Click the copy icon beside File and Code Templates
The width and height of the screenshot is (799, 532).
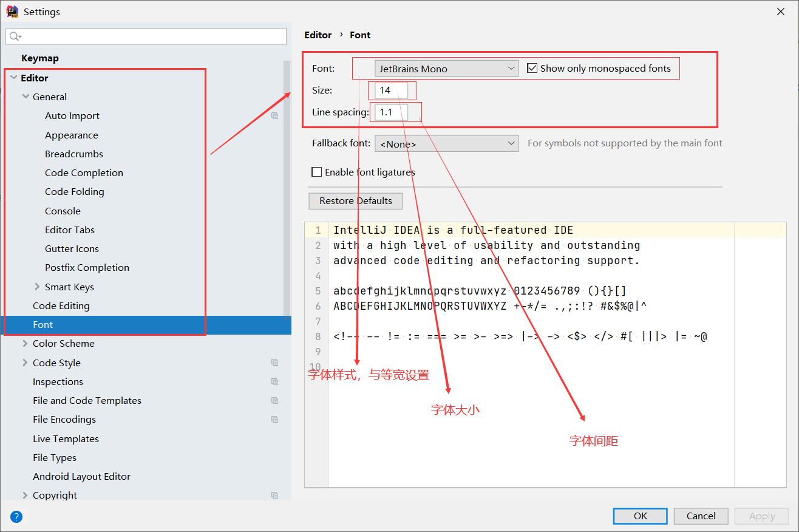(x=275, y=400)
